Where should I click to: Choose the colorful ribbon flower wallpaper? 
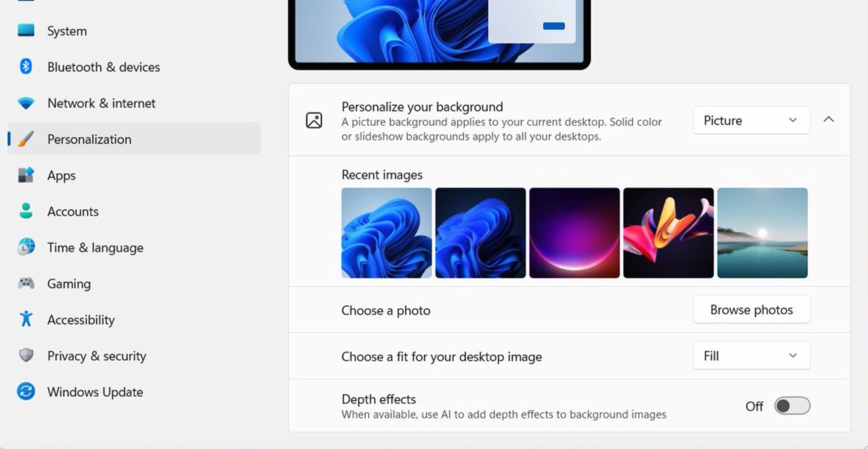(x=669, y=233)
